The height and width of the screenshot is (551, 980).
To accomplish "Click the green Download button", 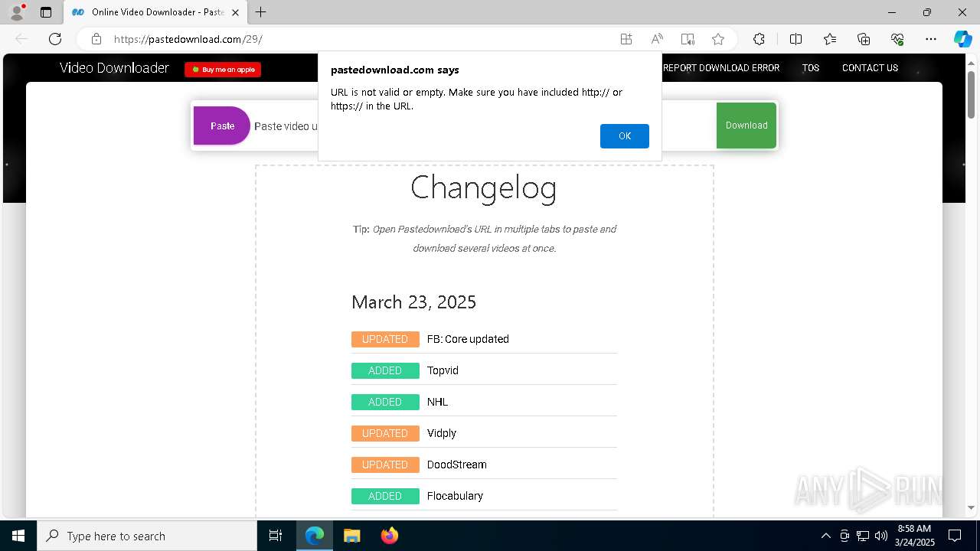I will click(746, 126).
